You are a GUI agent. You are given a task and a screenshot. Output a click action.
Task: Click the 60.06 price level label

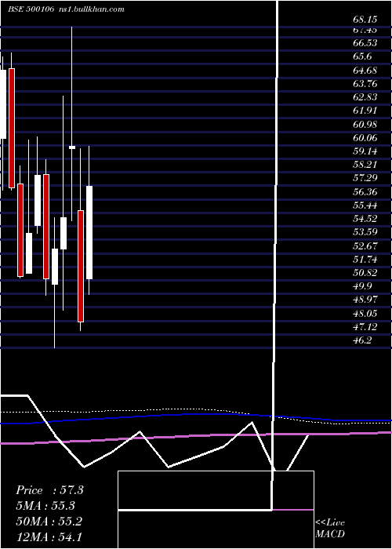(365, 138)
